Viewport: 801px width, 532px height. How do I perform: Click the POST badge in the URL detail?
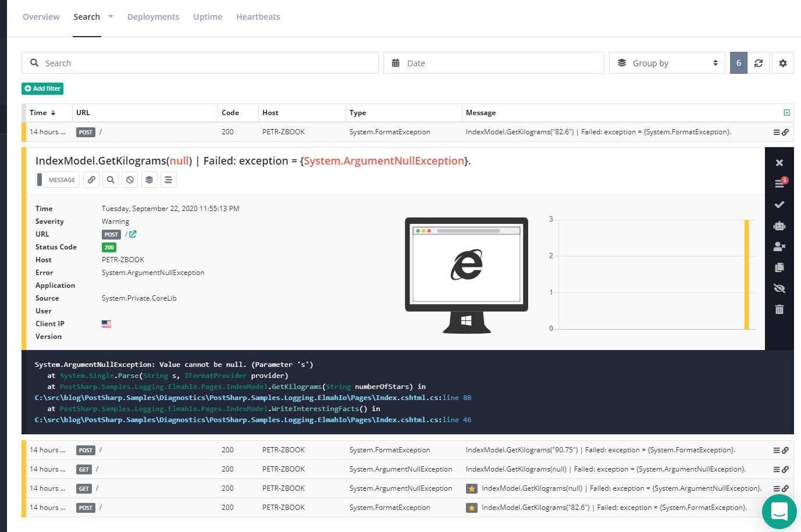click(111, 235)
